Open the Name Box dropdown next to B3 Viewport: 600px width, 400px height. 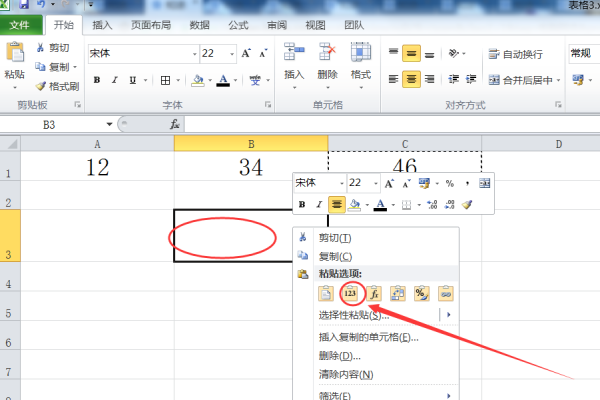point(109,124)
